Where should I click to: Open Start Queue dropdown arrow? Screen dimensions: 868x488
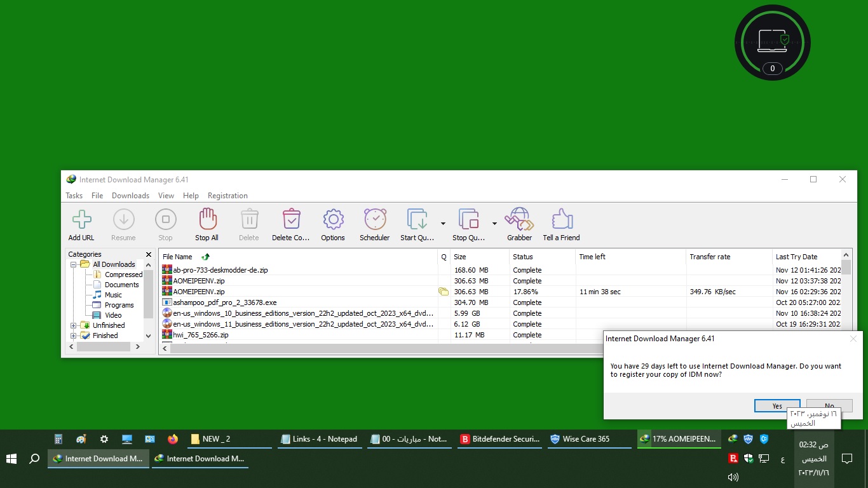[443, 223]
